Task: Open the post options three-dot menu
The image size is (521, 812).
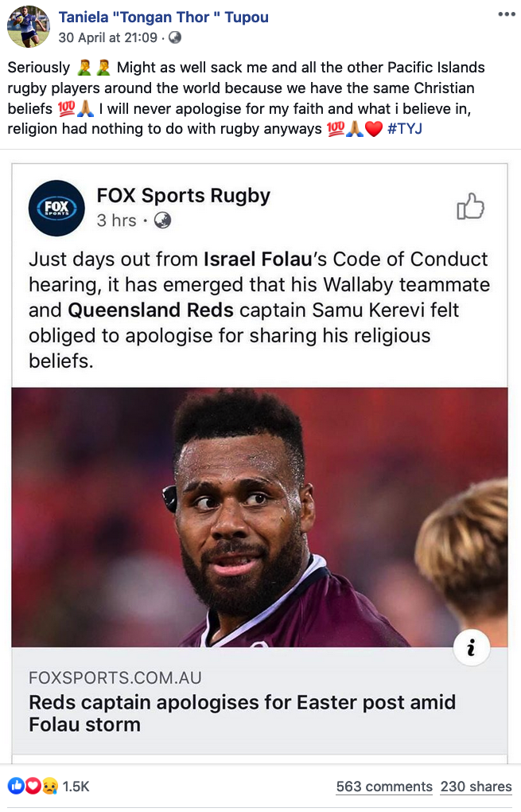Action: (506, 15)
